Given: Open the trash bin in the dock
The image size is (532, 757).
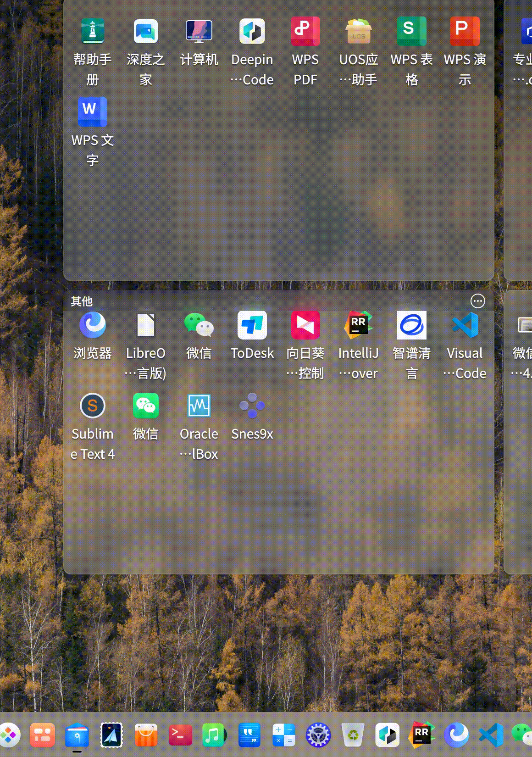Looking at the screenshot, I should pyautogui.click(x=353, y=735).
